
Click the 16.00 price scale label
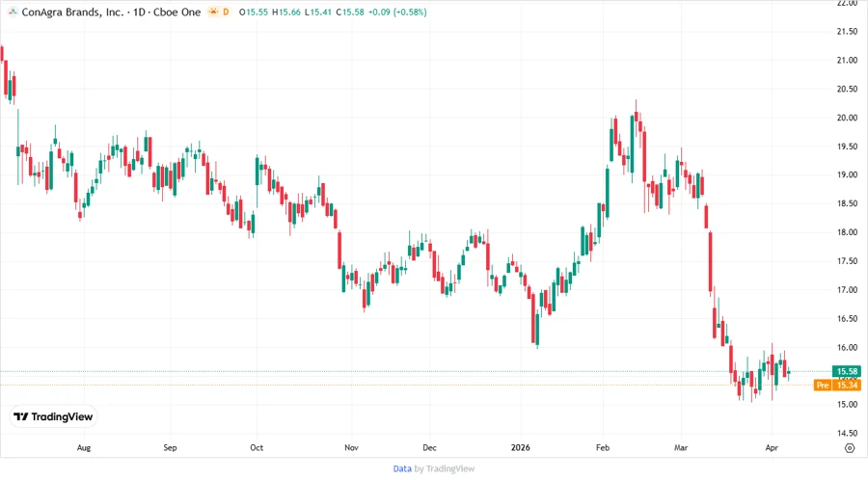tap(847, 347)
